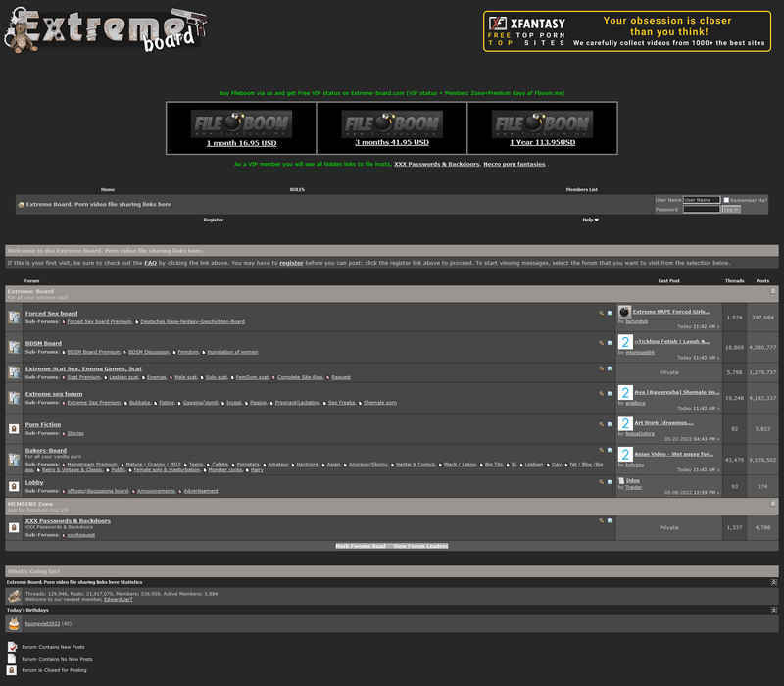Image resolution: width=784 pixels, height=686 pixels.
Task: Go to Home in navigation bar
Action: point(108,190)
